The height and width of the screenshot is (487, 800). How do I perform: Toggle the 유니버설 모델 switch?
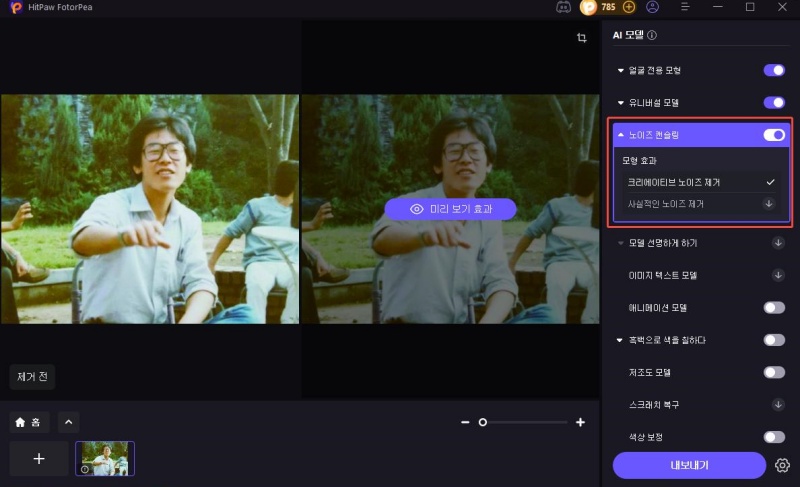tap(774, 102)
